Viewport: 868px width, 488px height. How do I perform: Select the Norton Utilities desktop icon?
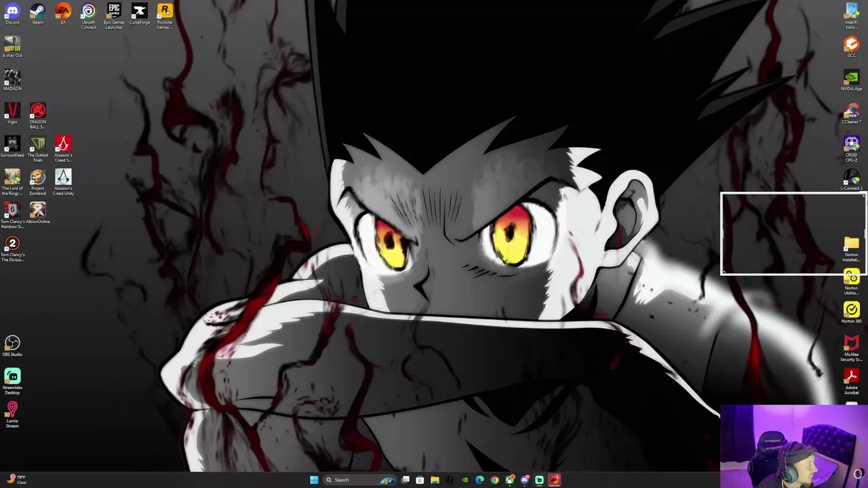point(852,282)
